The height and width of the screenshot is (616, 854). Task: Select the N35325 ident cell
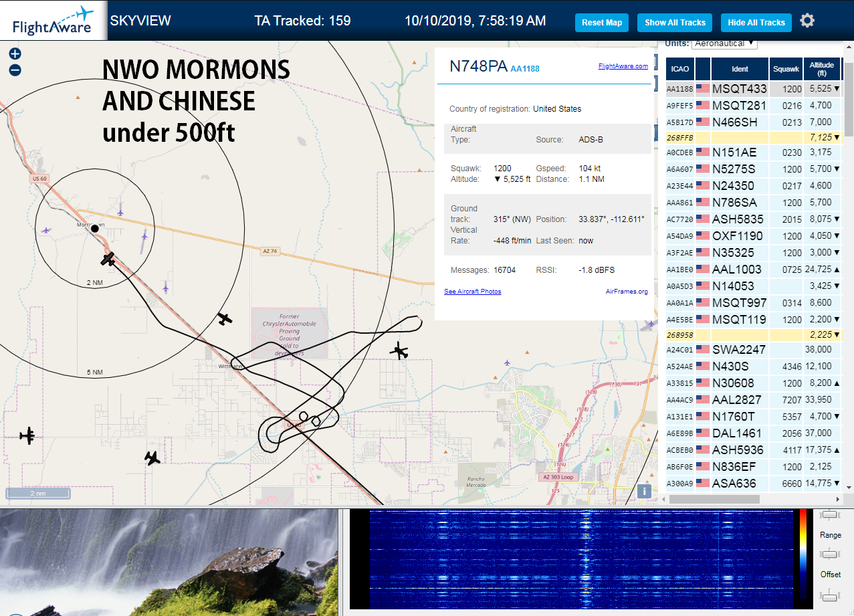tap(739, 252)
